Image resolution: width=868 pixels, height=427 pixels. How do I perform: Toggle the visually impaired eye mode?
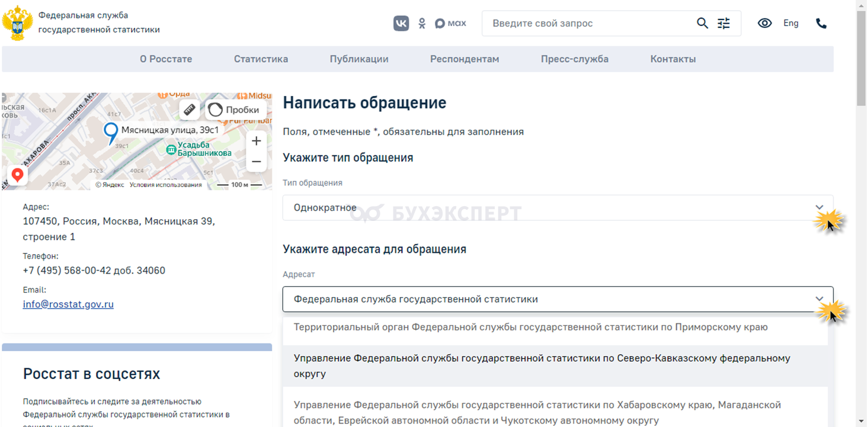[x=765, y=23]
